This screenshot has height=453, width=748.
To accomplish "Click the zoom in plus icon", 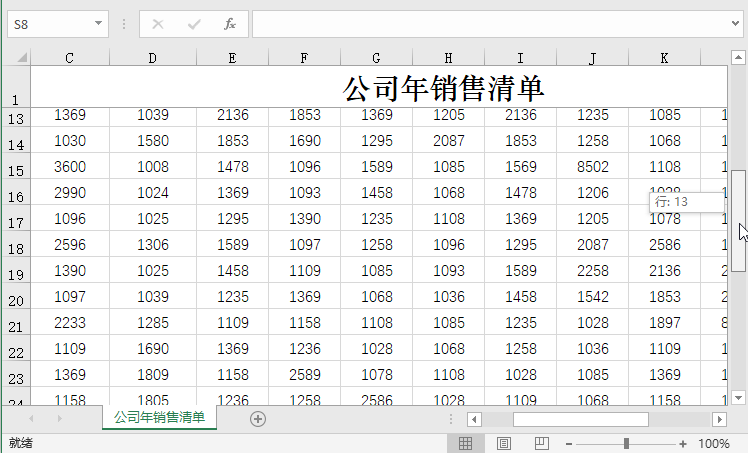I will [683, 443].
